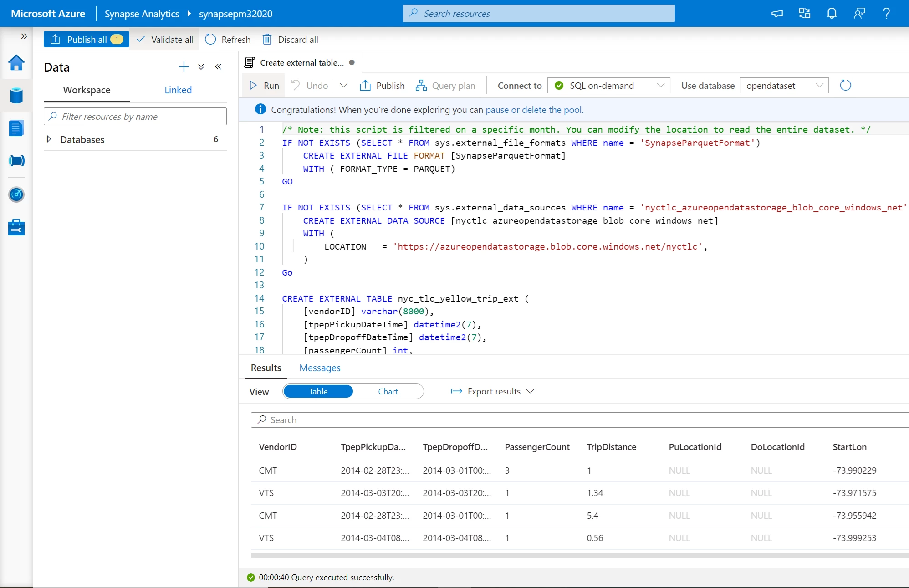Open the Help menu with the question mark
Screen dimensions: 909x588
[886, 13]
